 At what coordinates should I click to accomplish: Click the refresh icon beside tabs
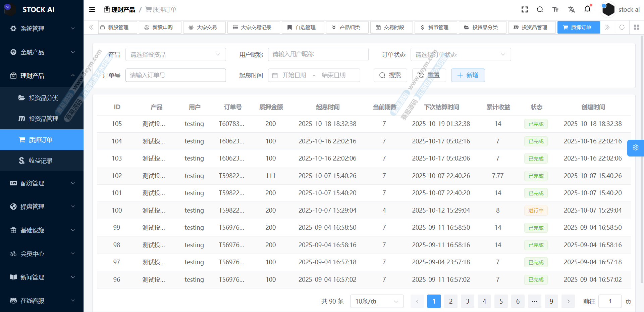pos(622,27)
